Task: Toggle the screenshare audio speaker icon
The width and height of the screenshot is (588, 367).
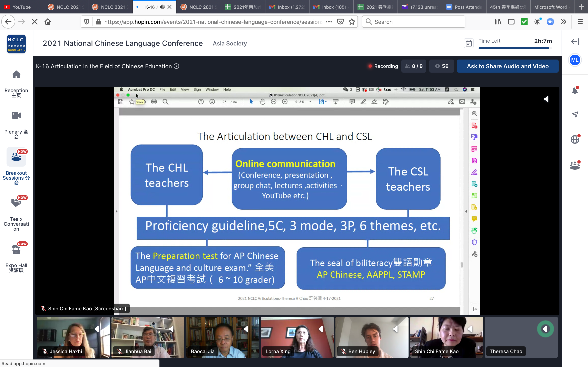Action: click(547, 99)
